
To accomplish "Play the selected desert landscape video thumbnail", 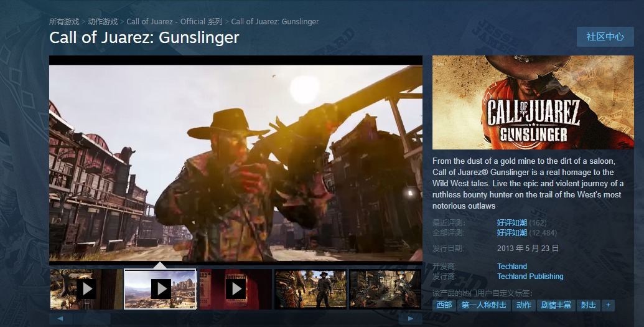I will click(160, 289).
